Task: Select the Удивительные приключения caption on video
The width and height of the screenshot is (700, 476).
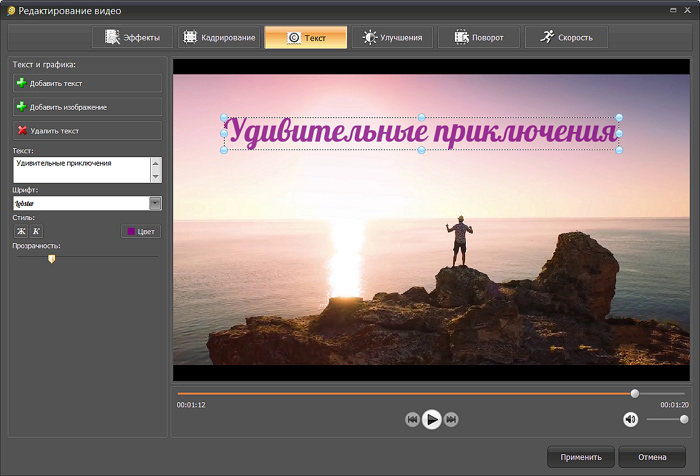Action: [421, 133]
